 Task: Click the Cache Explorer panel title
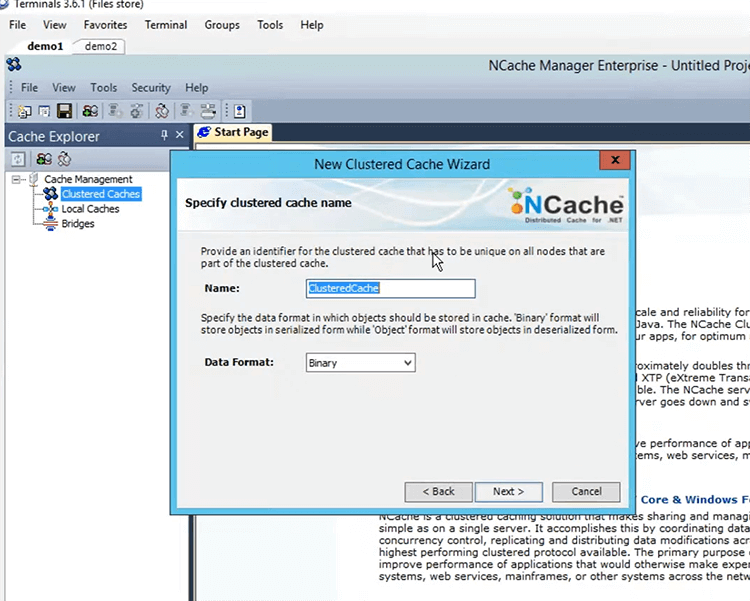coord(54,136)
